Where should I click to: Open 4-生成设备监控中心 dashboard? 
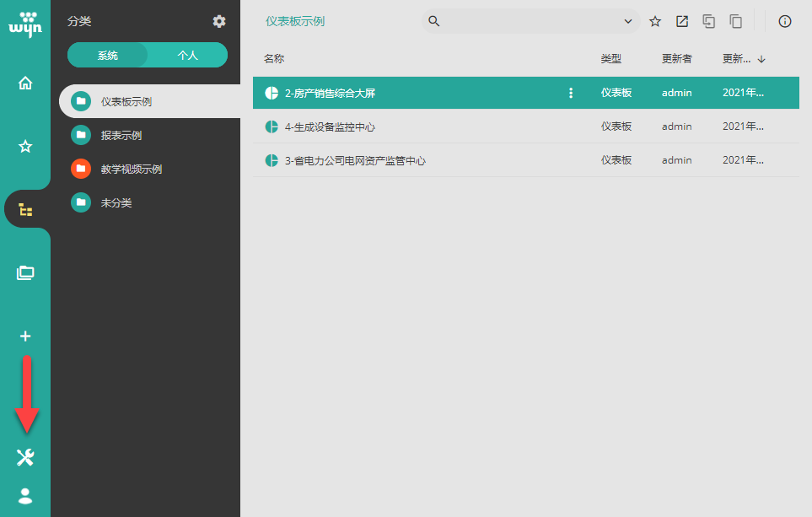pos(330,127)
